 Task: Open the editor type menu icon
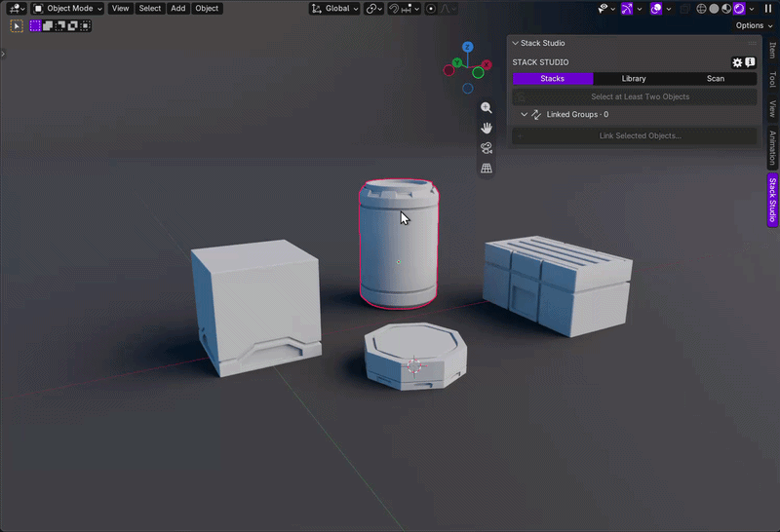pos(17,9)
